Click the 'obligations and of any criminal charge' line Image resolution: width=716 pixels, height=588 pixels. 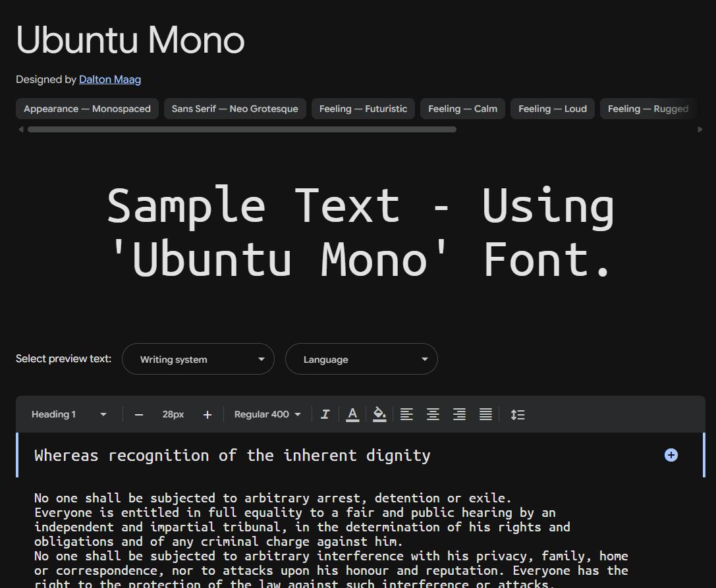coord(219,542)
